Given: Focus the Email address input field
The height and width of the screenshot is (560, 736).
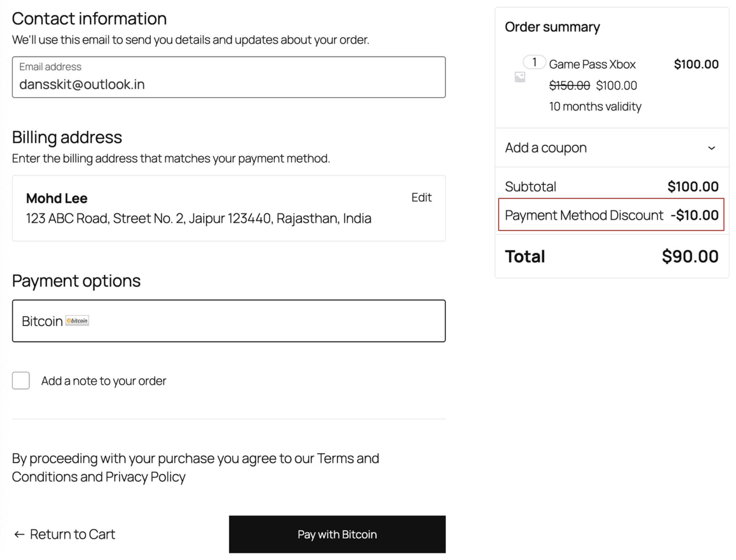Looking at the screenshot, I should (x=229, y=77).
